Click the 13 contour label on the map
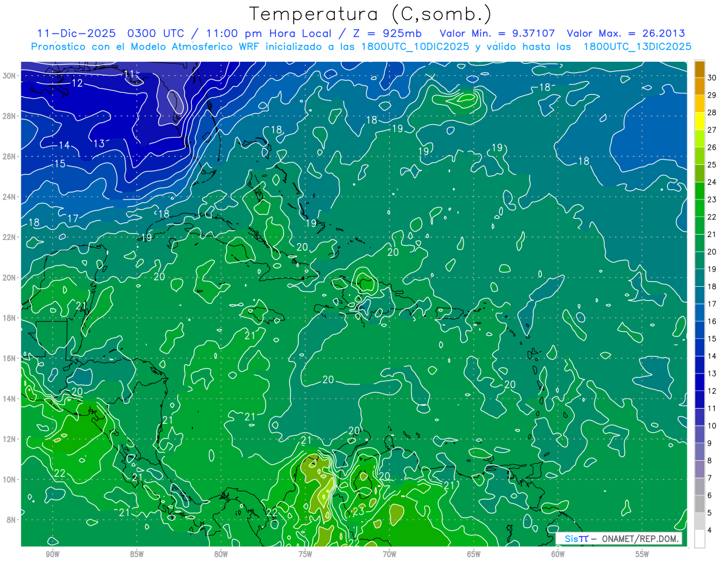 tap(99, 144)
